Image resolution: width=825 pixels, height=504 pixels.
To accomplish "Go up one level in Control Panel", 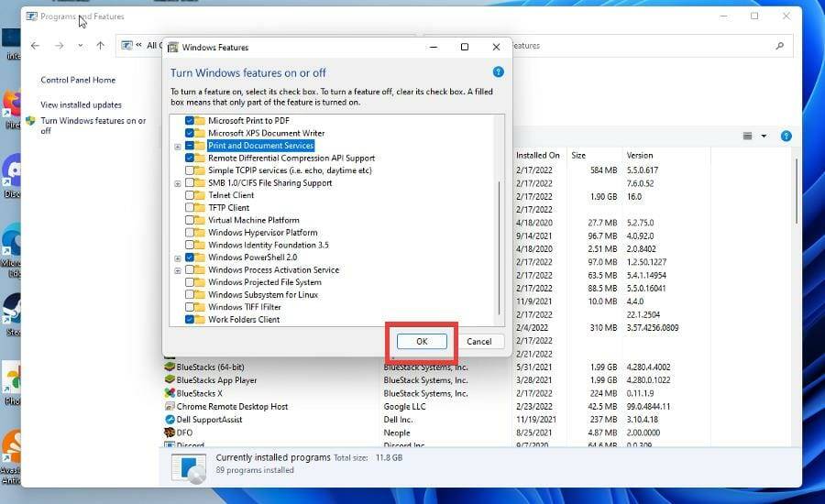I will (x=101, y=46).
